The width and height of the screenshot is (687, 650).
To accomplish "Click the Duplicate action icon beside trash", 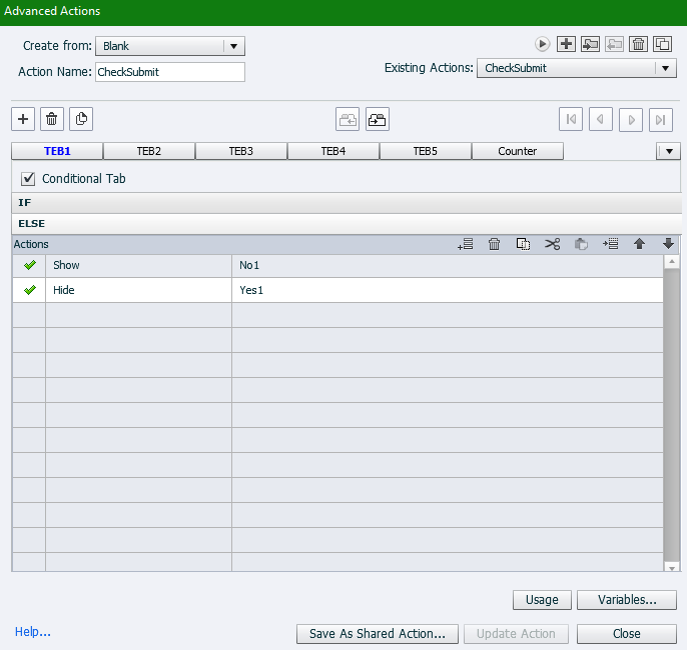I will click(662, 44).
